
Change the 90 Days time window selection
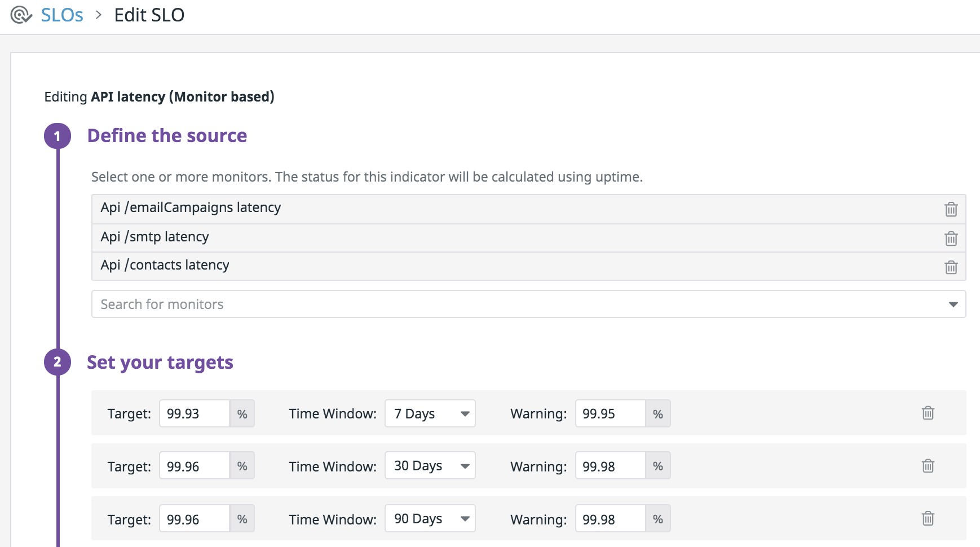pyautogui.click(x=430, y=519)
